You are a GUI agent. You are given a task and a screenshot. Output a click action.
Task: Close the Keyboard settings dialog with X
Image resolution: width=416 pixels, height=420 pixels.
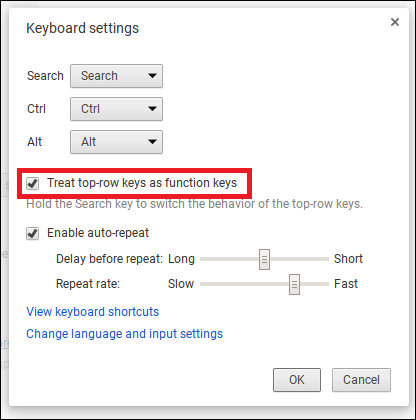click(x=395, y=22)
